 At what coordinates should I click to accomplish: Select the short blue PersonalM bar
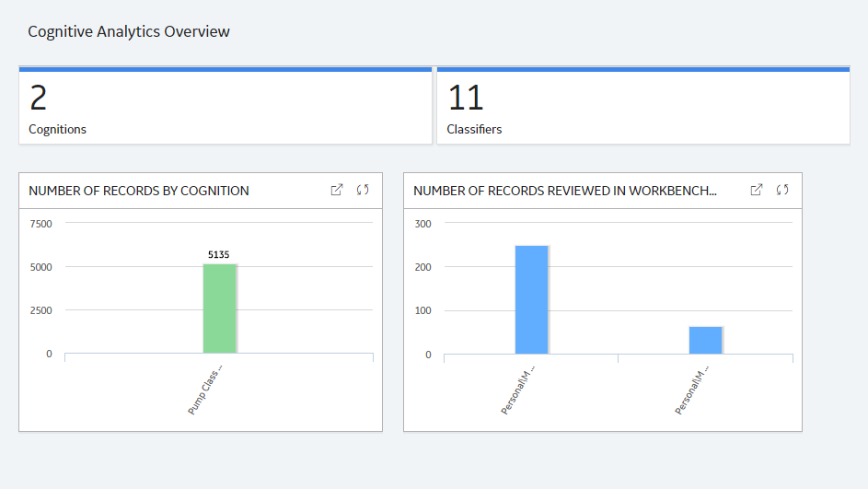pyautogui.click(x=705, y=340)
